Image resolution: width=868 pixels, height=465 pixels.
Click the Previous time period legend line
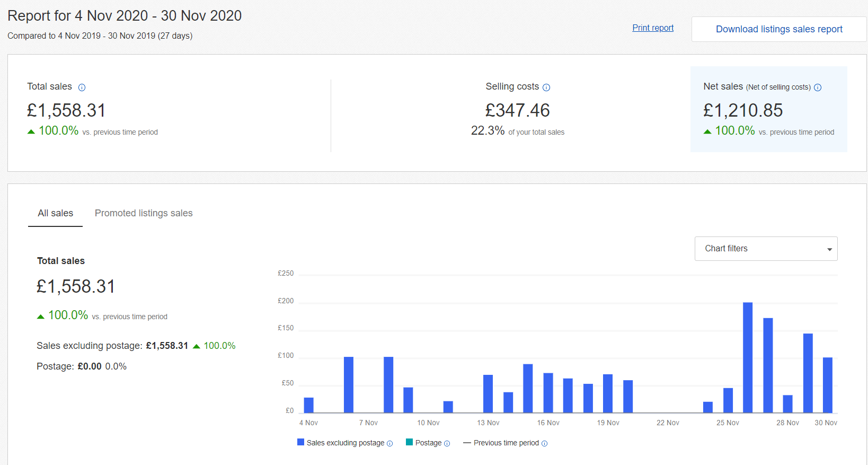[467, 443]
